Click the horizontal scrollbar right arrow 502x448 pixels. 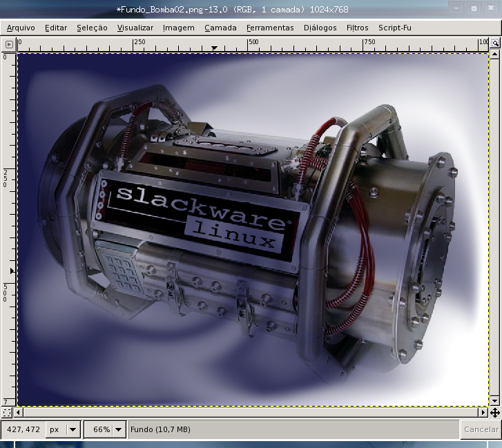click(483, 412)
